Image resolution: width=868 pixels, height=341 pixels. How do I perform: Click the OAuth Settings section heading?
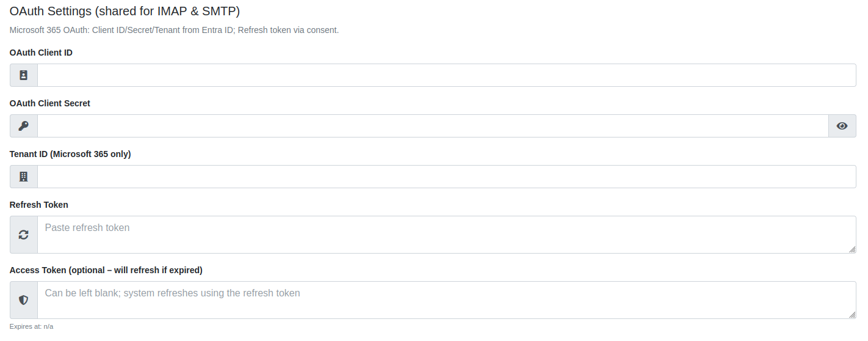coord(123,10)
